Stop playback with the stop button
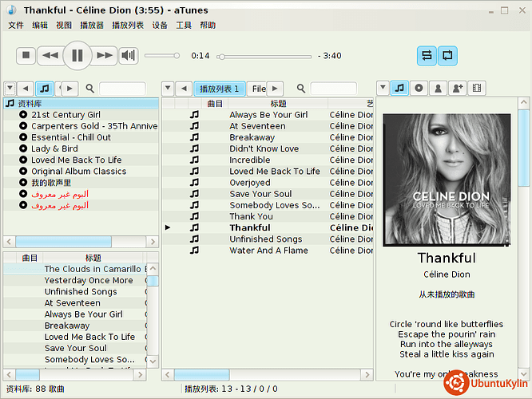532x399 pixels. (26, 55)
